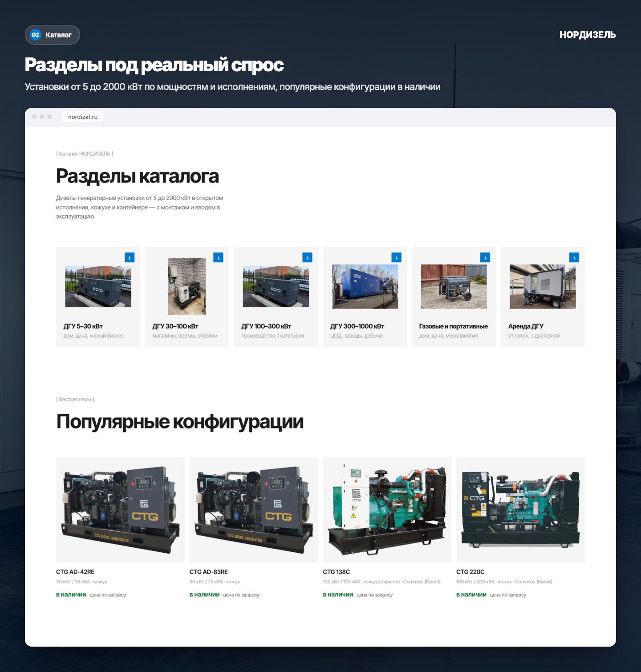
Task: Open the plus icon on ДГУ 100–300 кВт card
Action: (x=307, y=257)
